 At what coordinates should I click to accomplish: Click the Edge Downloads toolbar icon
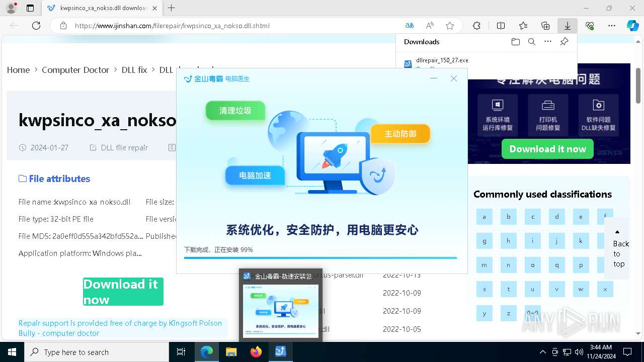click(568, 26)
